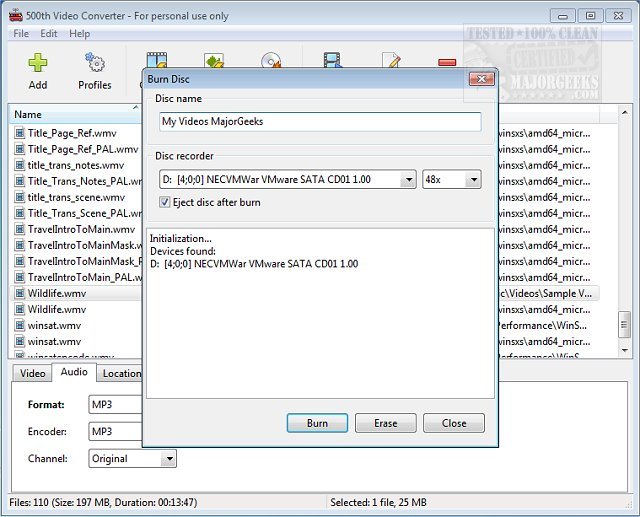Click the Erase button
640x517 pixels.
[386, 423]
